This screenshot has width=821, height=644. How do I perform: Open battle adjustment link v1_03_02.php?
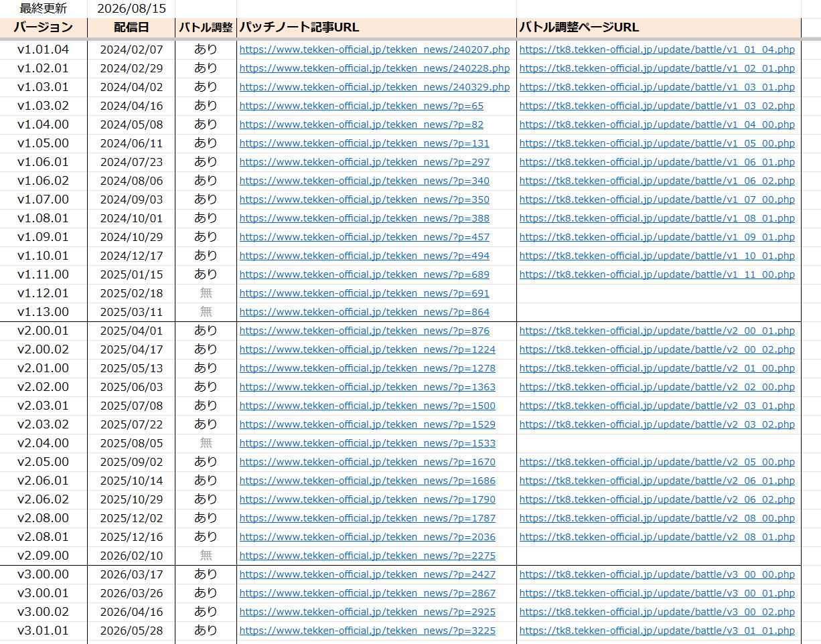(657, 106)
